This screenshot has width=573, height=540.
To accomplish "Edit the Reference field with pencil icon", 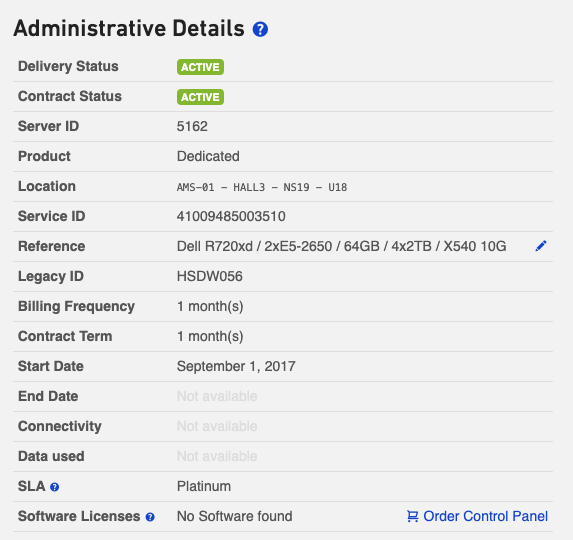I will [x=541, y=246].
